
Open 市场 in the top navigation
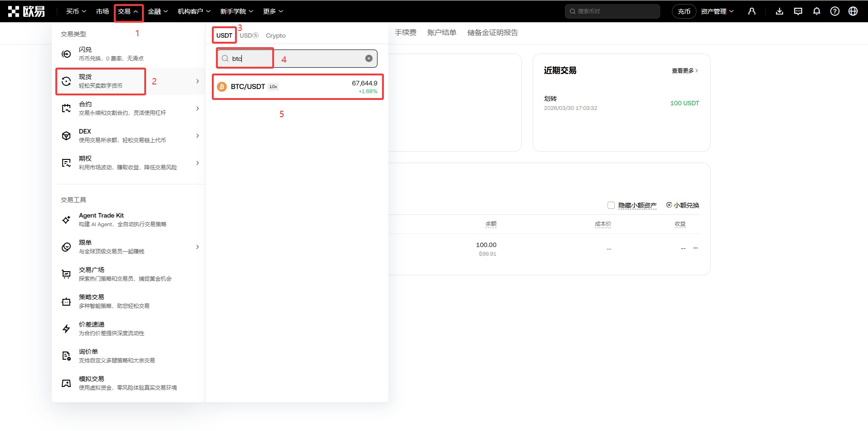(x=103, y=11)
